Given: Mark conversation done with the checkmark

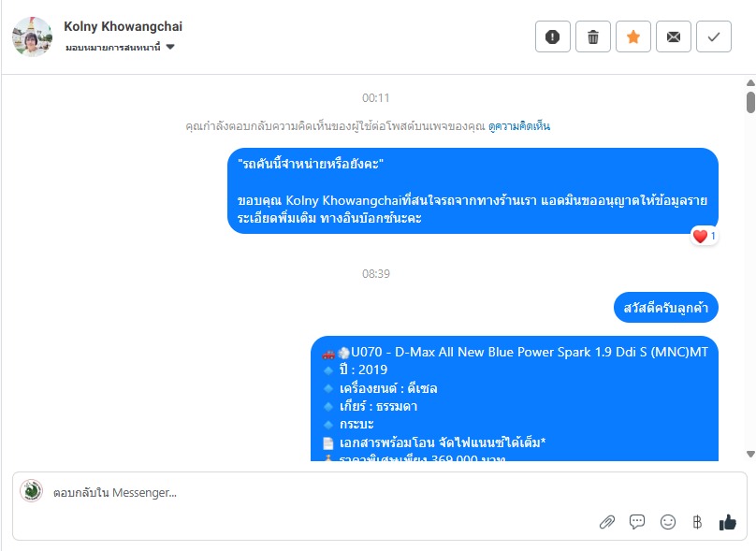Looking at the screenshot, I should (x=714, y=36).
